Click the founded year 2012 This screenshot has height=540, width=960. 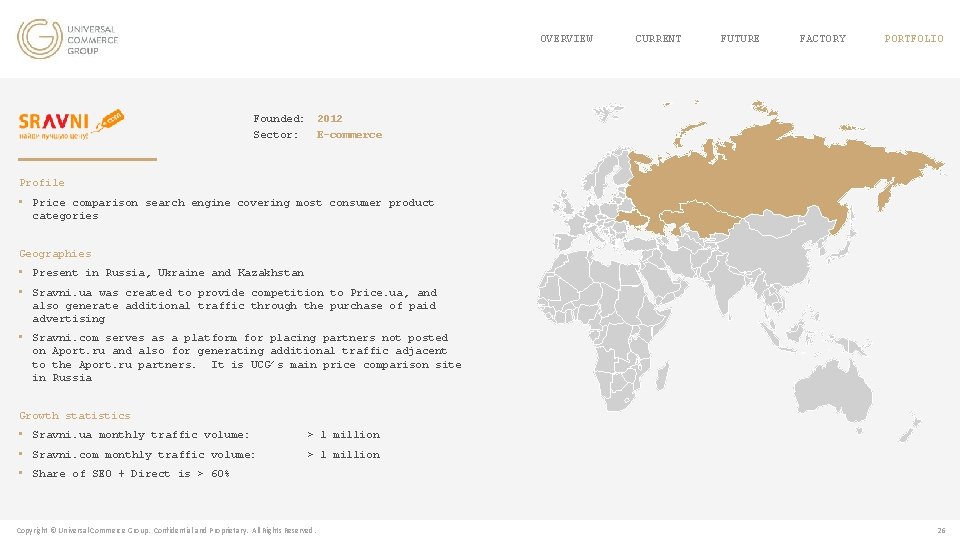click(329, 119)
